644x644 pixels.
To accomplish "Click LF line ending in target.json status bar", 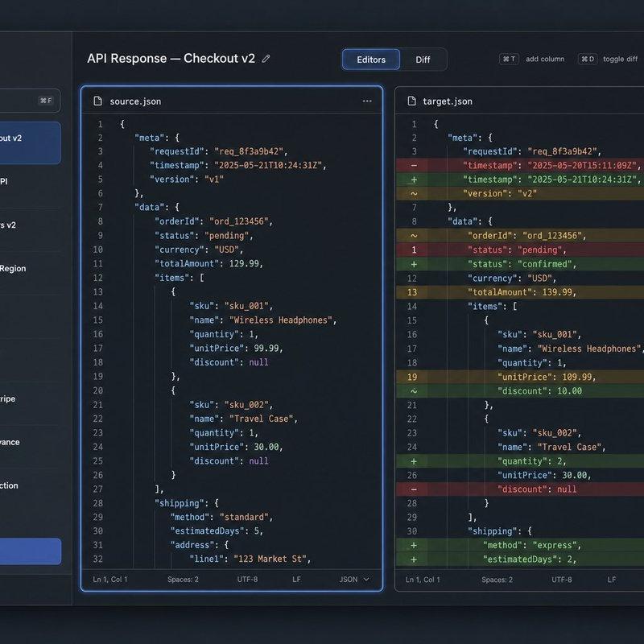I will (x=612, y=580).
